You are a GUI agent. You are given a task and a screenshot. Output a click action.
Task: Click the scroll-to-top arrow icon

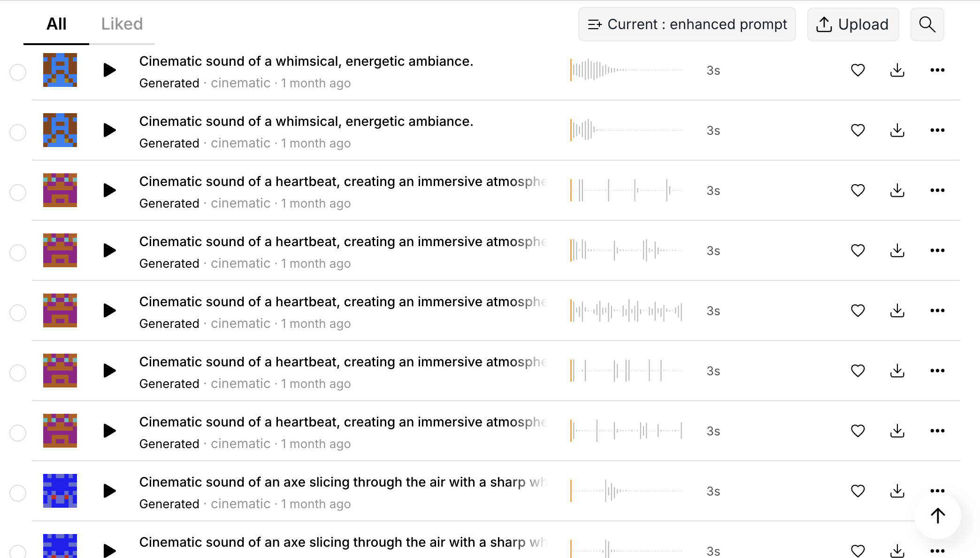pos(937,515)
